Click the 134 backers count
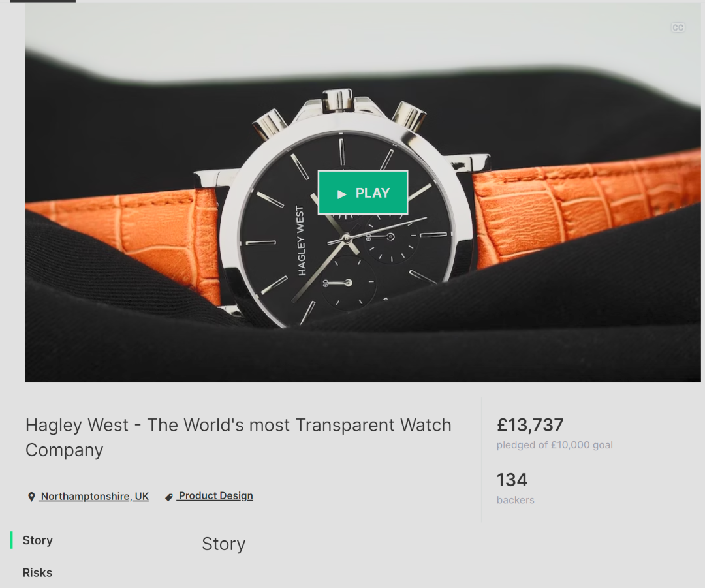This screenshot has width=705, height=588. click(x=512, y=480)
